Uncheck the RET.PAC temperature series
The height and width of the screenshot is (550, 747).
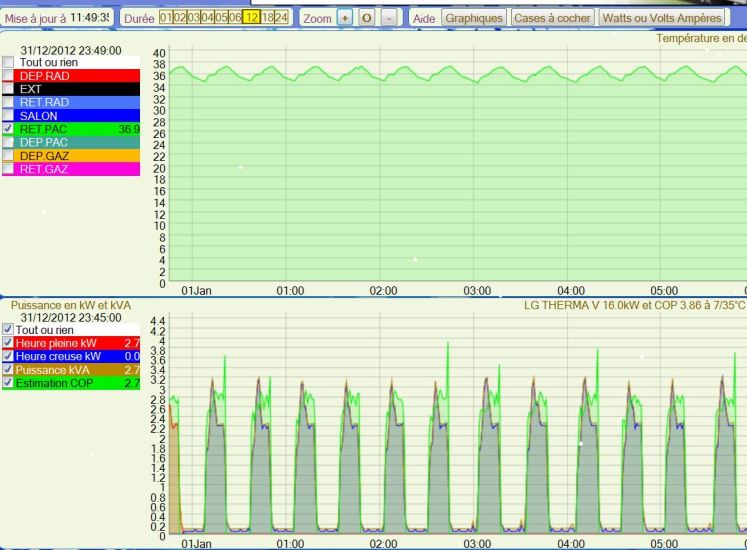click(x=9, y=128)
